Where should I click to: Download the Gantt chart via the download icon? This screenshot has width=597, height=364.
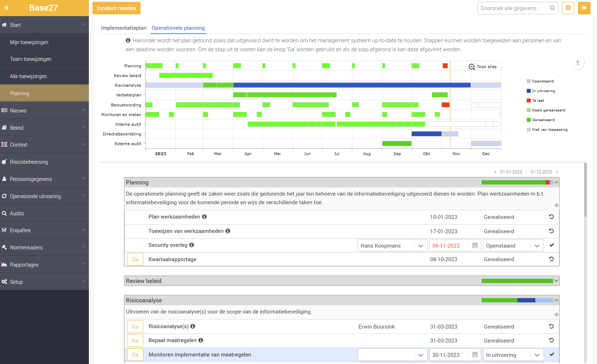(x=578, y=63)
